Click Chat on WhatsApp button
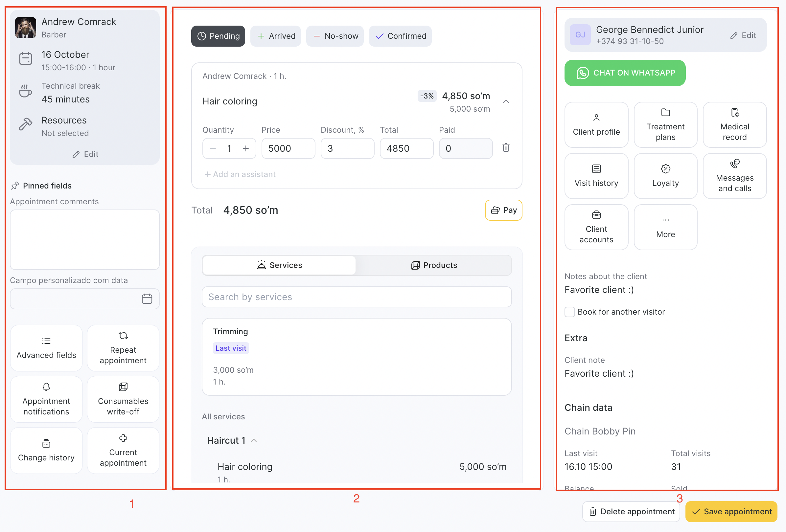This screenshot has height=532, width=786. tap(625, 73)
